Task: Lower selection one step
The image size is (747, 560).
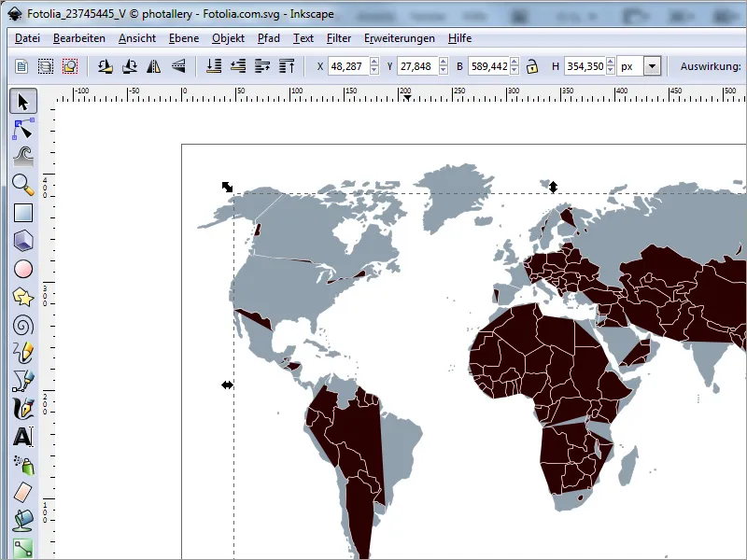Action: (238, 66)
